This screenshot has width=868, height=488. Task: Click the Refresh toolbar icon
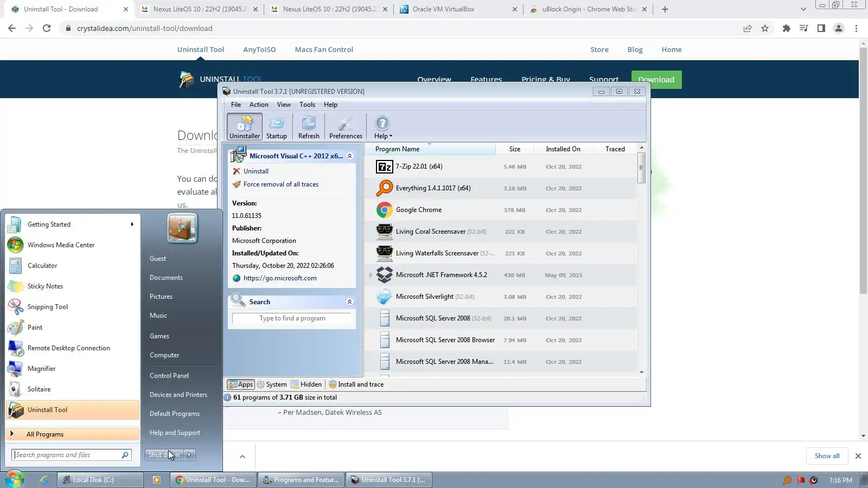click(309, 127)
